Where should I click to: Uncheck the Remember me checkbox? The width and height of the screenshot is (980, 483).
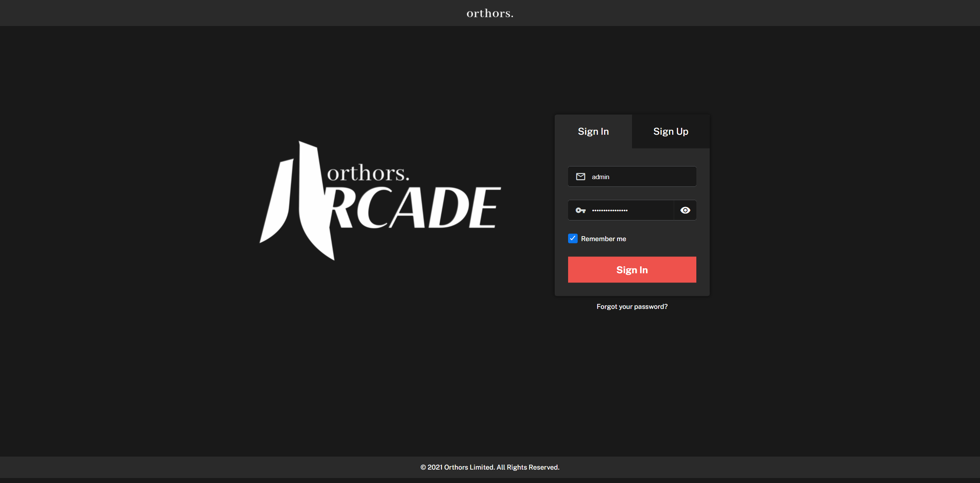tap(573, 238)
